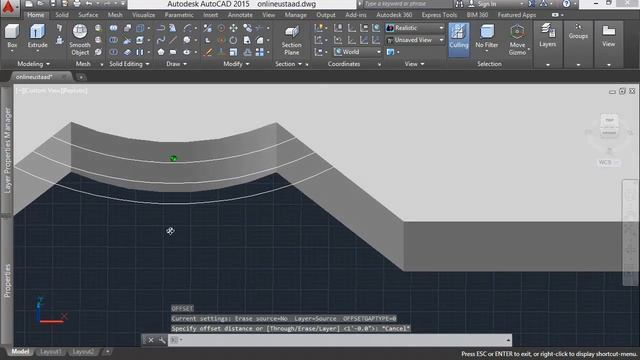640x360 pixels.
Task: Expand the Section panel
Action: pyautogui.click(x=289, y=64)
